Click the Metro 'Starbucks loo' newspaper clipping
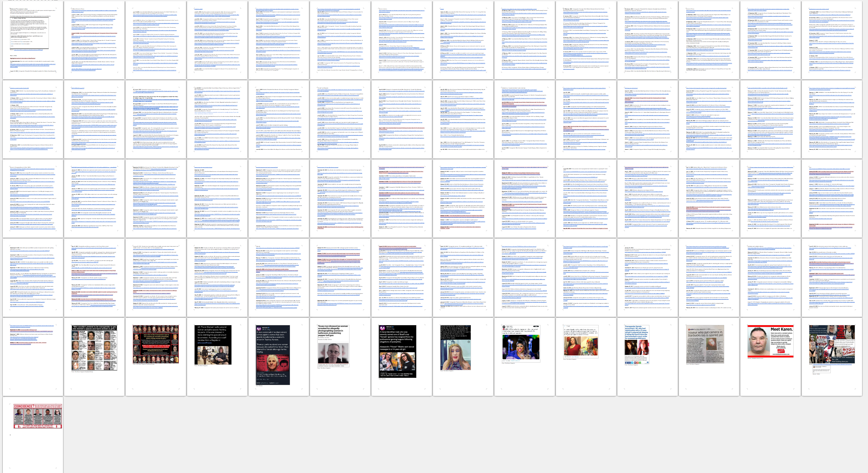Viewport: 868px width, 473px height. 705,344
